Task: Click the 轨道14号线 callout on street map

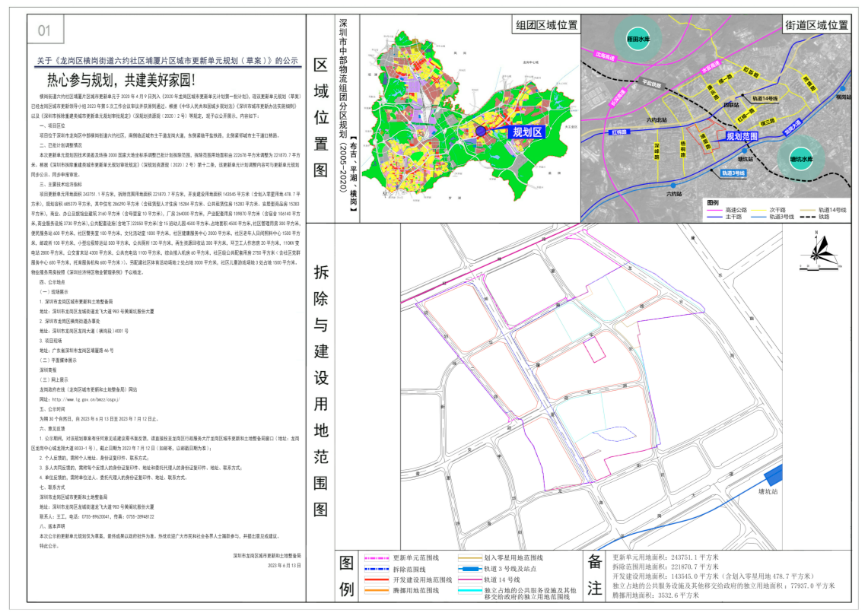Action: [x=765, y=99]
